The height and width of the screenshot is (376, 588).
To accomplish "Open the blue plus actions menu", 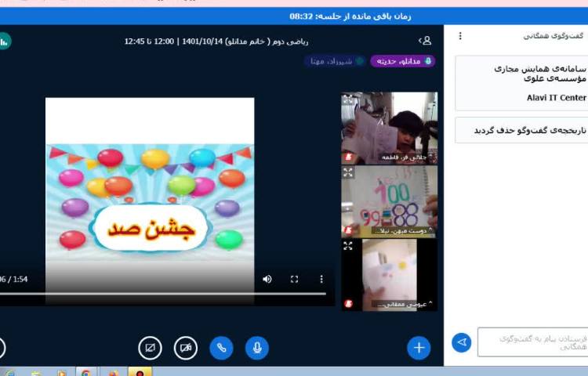I will [419, 348].
